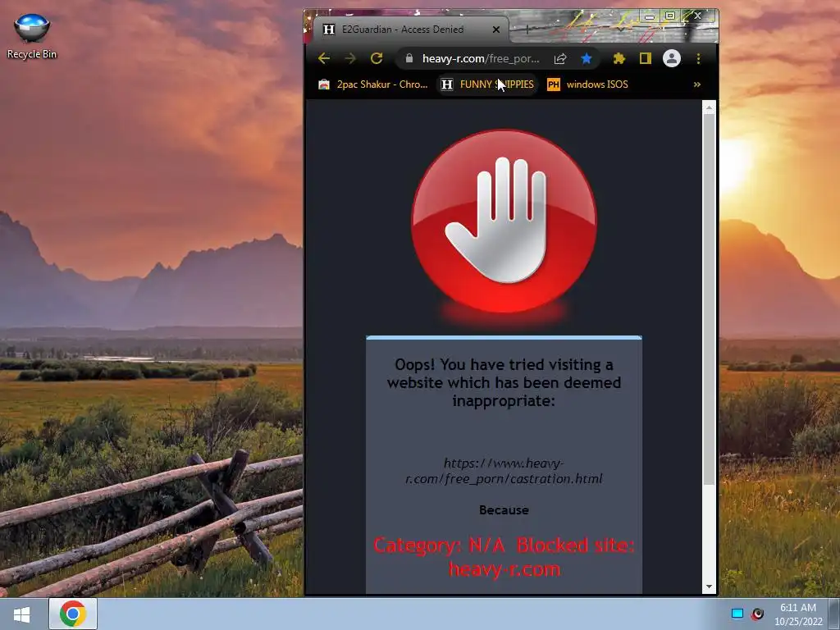The image size is (840, 630).
Task: Open the Extensions puzzle-piece menu
Action: [619, 58]
